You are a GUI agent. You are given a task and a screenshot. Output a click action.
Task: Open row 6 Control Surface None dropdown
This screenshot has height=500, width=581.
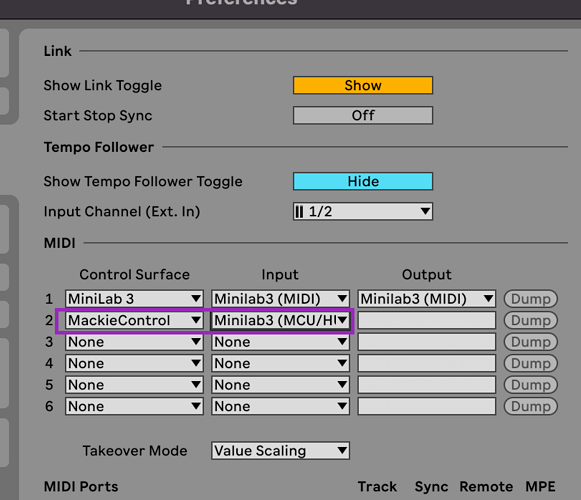134,406
